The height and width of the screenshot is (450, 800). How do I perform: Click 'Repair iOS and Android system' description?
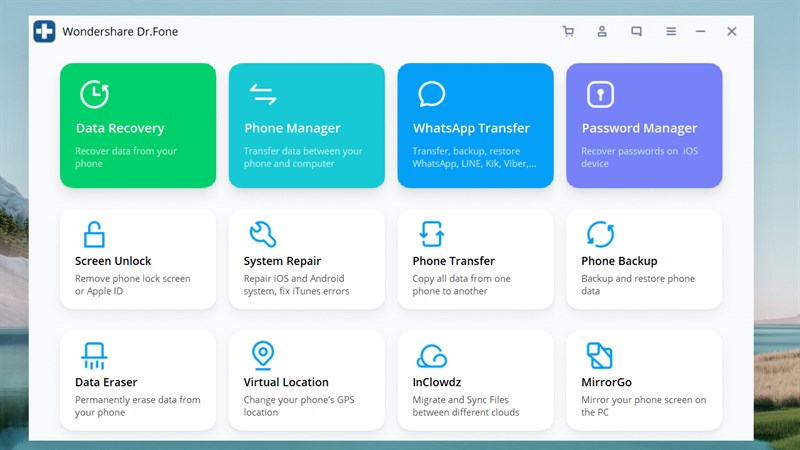pos(296,285)
